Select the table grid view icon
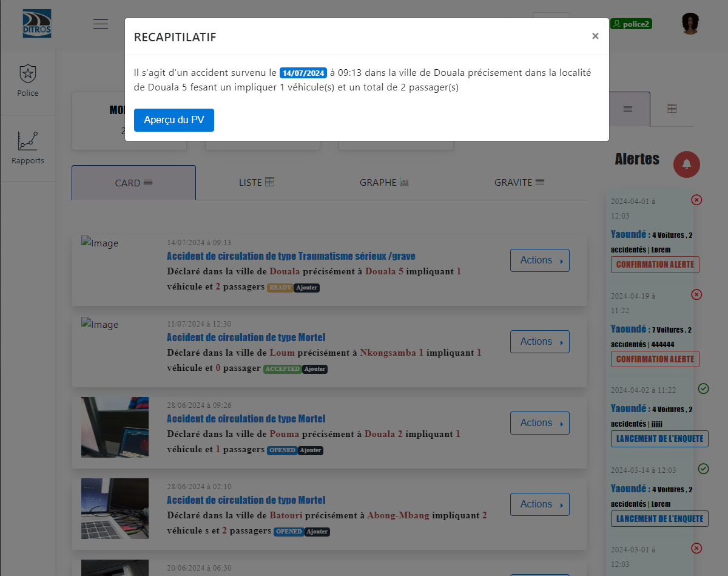 tap(672, 109)
